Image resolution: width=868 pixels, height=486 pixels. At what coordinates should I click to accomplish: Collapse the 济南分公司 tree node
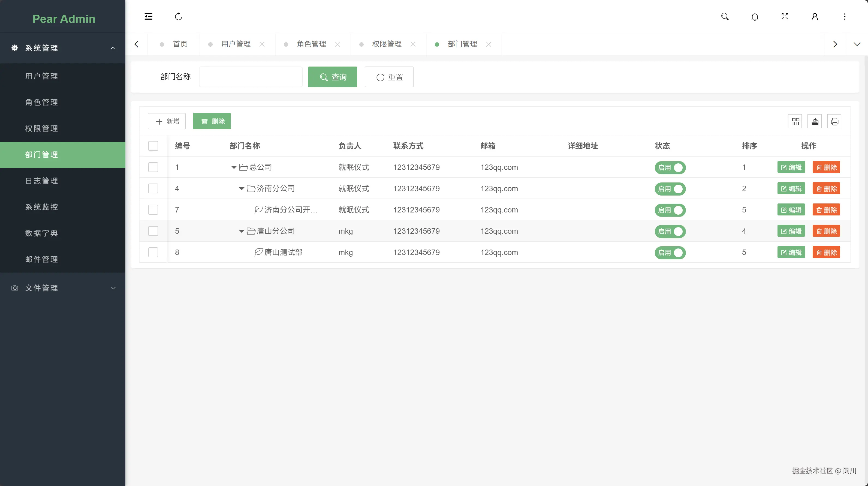coord(241,189)
